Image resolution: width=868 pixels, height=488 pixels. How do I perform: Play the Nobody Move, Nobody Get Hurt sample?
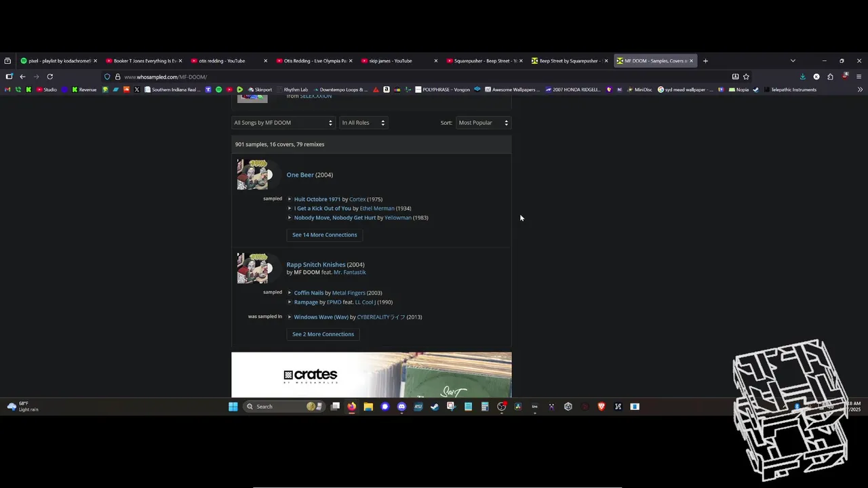(x=290, y=218)
